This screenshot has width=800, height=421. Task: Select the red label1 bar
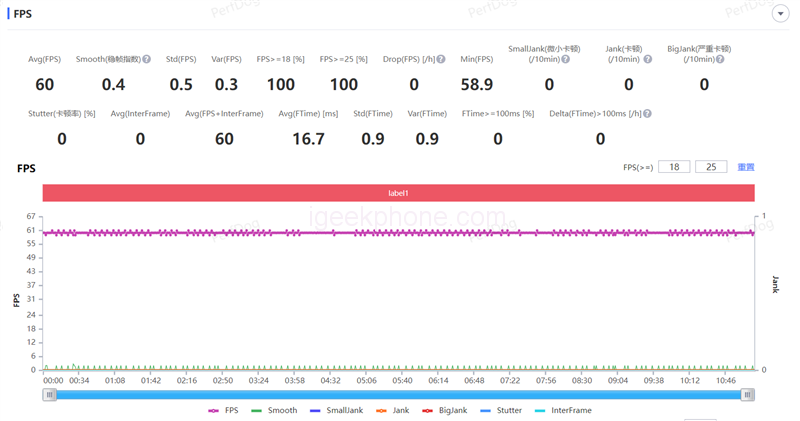point(398,193)
